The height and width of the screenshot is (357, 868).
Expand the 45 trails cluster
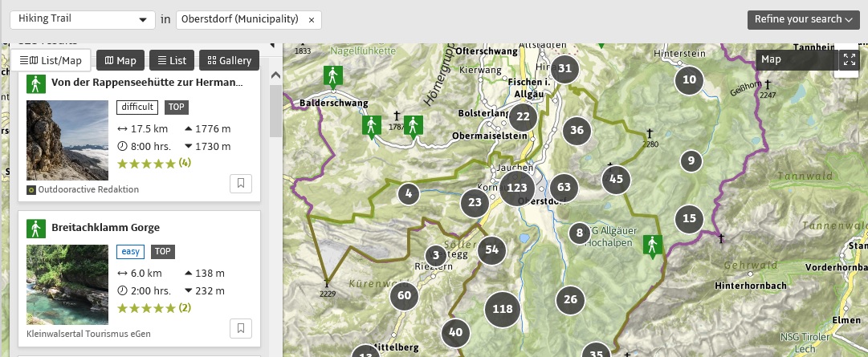616,179
